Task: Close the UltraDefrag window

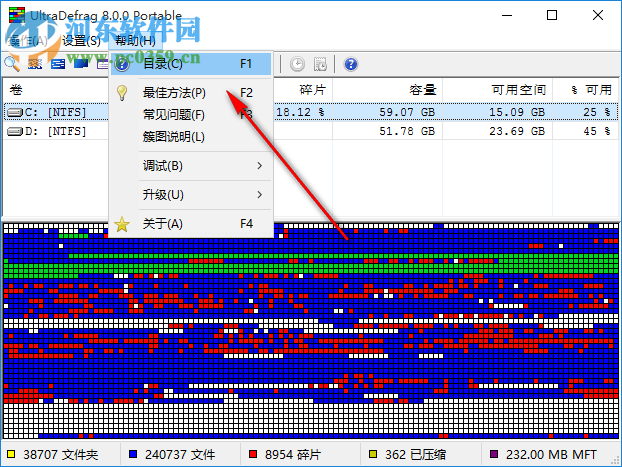Action: pyautogui.click(x=598, y=15)
